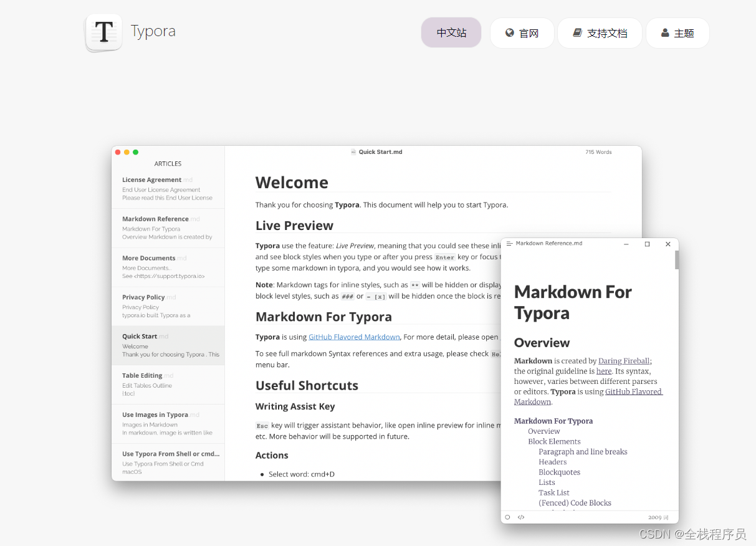
Task: Click Markdown For Typora heading in Quick Start
Action: (x=323, y=317)
